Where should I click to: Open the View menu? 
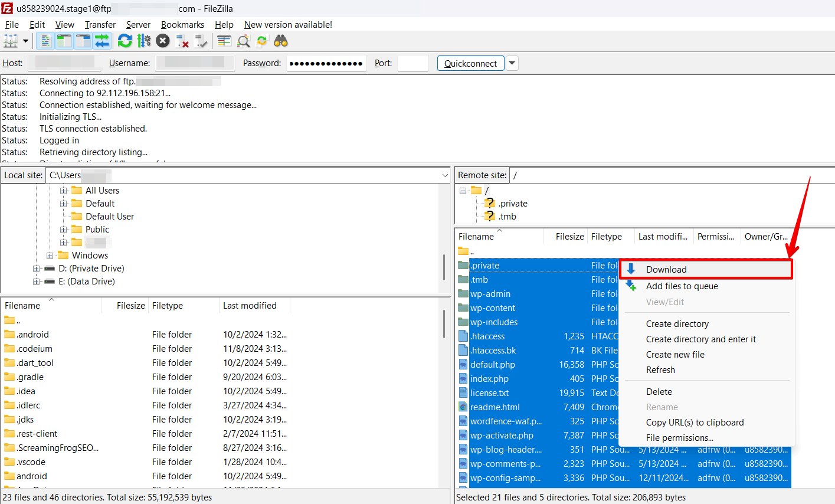(65, 25)
